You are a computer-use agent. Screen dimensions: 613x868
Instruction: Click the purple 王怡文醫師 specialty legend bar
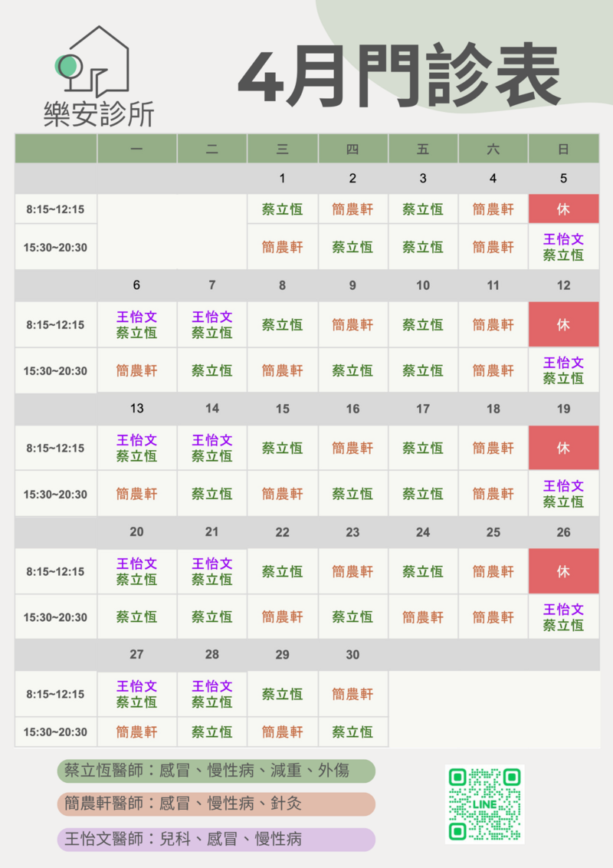[216, 839]
